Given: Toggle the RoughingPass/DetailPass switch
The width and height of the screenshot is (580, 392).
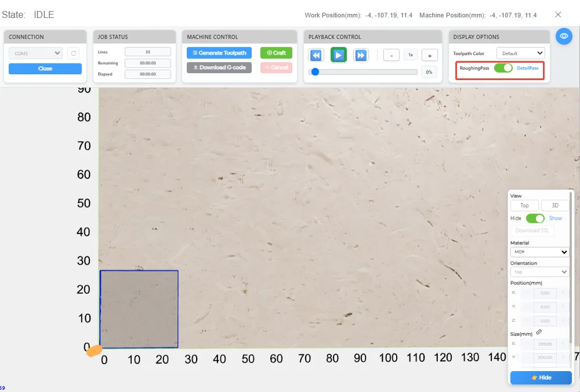Looking at the screenshot, I should pyautogui.click(x=503, y=68).
